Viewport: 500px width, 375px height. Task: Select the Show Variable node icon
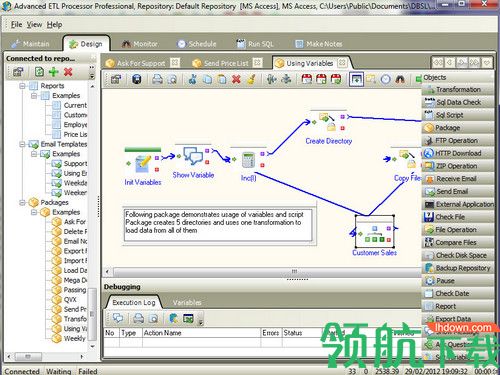pyautogui.click(x=193, y=156)
